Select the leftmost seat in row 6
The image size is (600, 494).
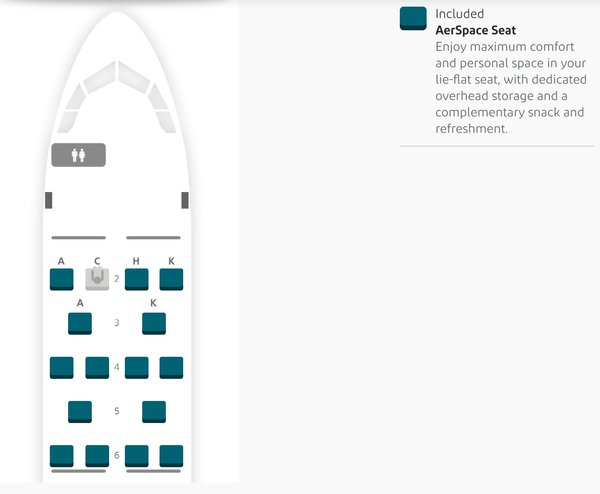click(x=62, y=456)
